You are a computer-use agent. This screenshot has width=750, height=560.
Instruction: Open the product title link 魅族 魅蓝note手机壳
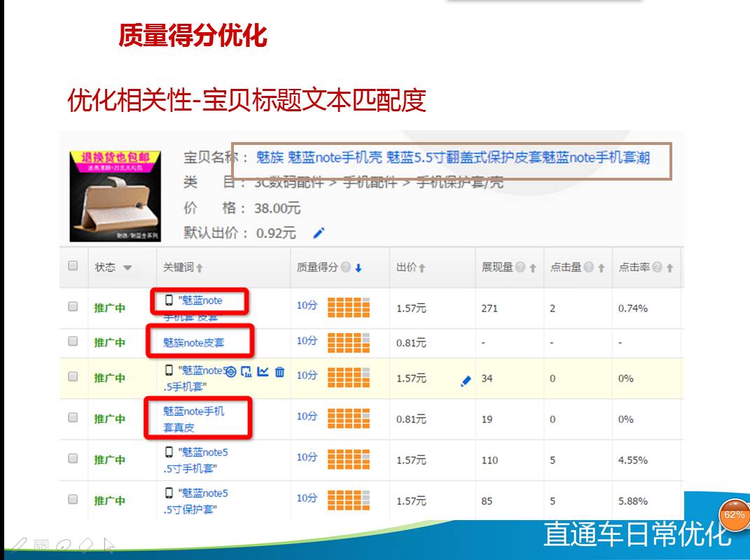click(452, 157)
